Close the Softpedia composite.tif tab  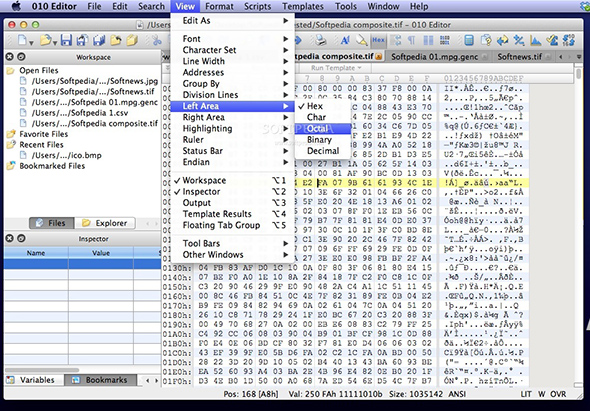pos(378,57)
